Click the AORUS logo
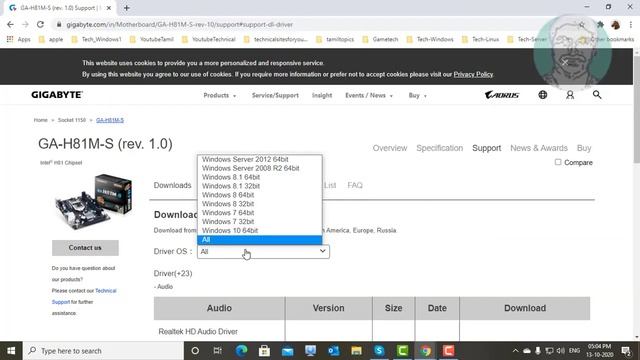This screenshot has width=640, height=360. click(x=502, y=95)
